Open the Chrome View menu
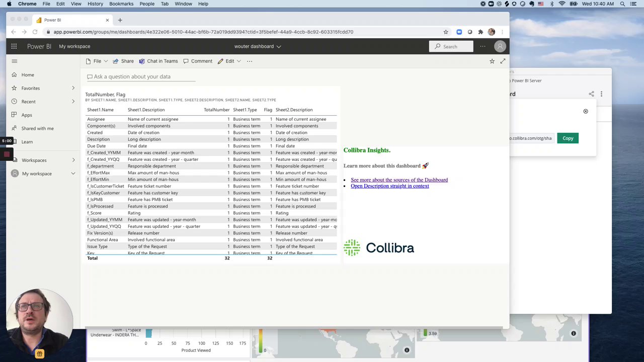The height and width of the screenshot is (362, 644). pyautogui.click(x=76, y=4)
